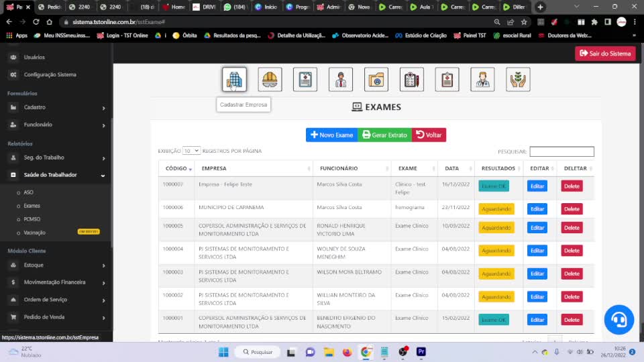
Task: Open the medical clipboard icon
Action: (447, 79)
